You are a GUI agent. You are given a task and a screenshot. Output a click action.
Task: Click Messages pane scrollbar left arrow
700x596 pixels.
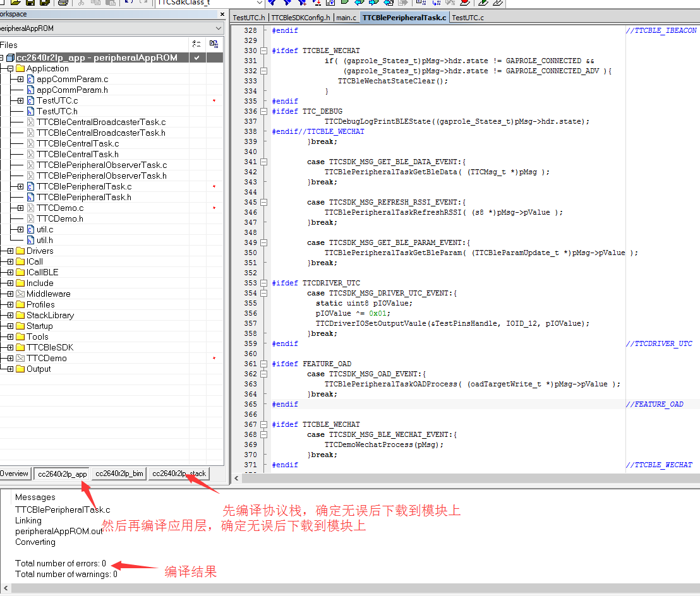point(5,588)
